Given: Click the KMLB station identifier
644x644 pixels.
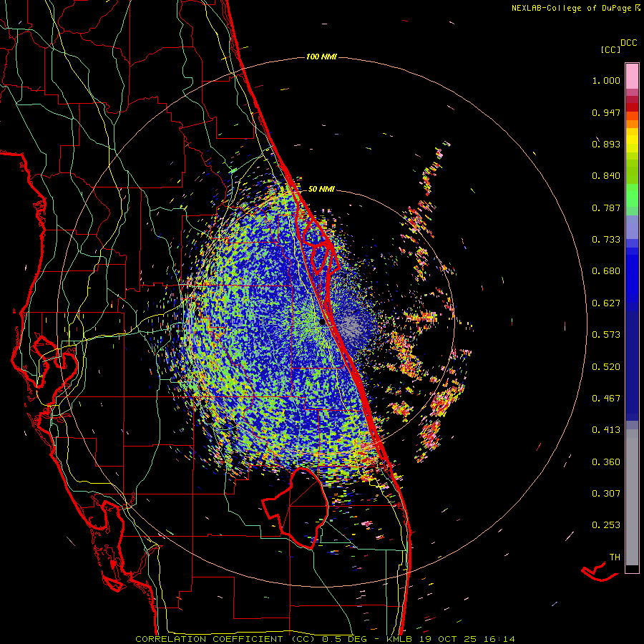Looking at the screenshot, I should click(399, 639).
